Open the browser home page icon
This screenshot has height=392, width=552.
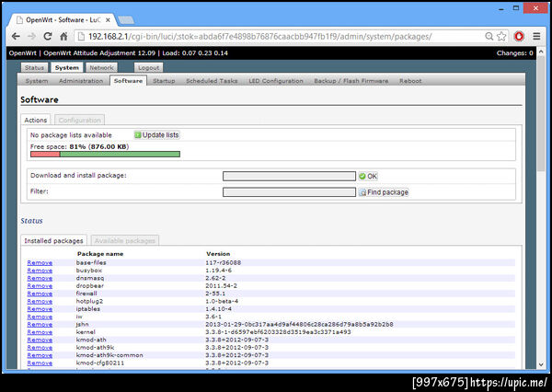tap(63, 36)
